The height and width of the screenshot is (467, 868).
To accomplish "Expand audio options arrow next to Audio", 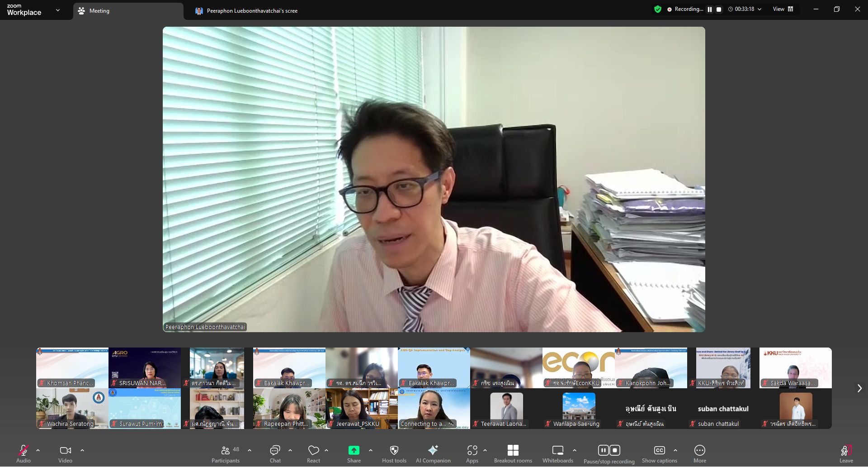I will pyautogui.click(x=38, y=451).
